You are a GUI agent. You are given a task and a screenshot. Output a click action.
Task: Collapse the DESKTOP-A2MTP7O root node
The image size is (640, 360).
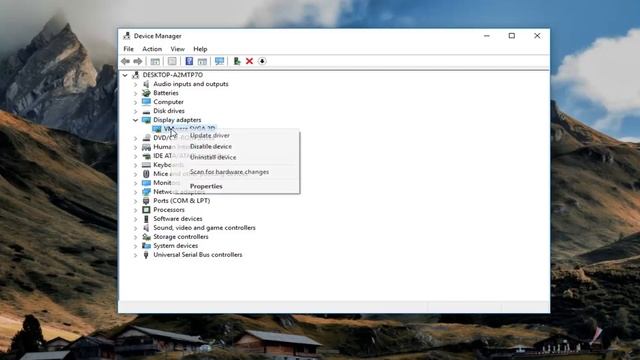pos(125,75)
